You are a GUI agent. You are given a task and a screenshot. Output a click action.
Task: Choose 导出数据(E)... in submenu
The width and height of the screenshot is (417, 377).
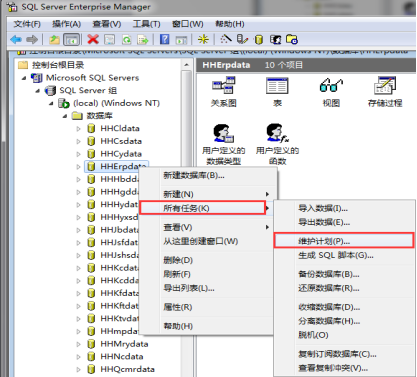[344, 222]
